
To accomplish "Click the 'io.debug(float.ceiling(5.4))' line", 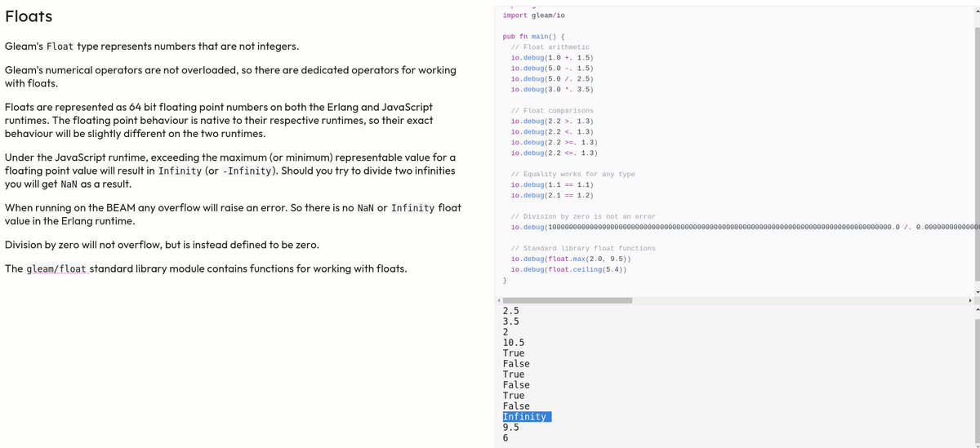I will [568, 270].
